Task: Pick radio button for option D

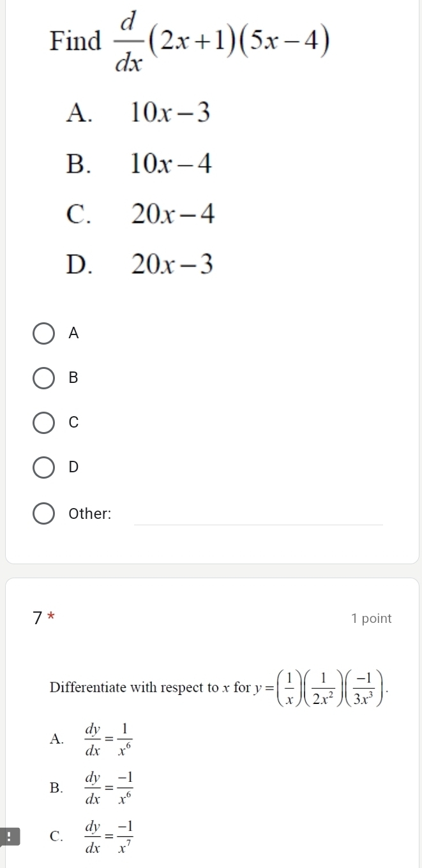Action: pos(43,467)
